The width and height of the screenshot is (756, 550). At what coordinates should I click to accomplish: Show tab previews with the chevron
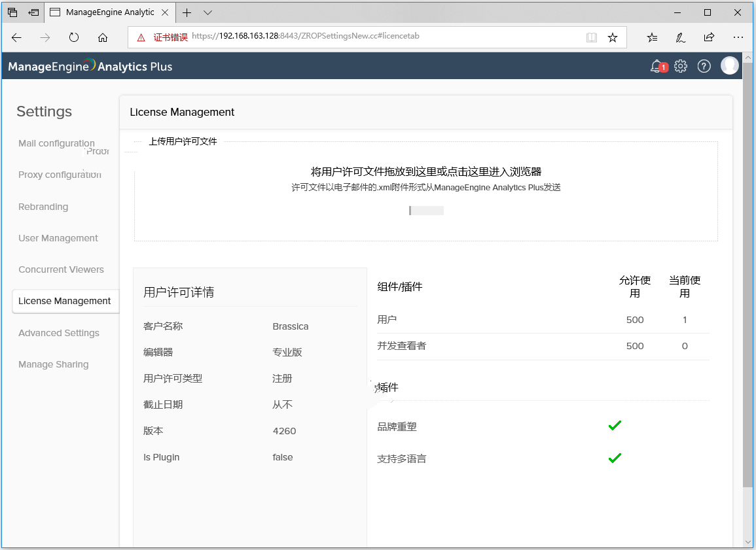pos(207,12)
